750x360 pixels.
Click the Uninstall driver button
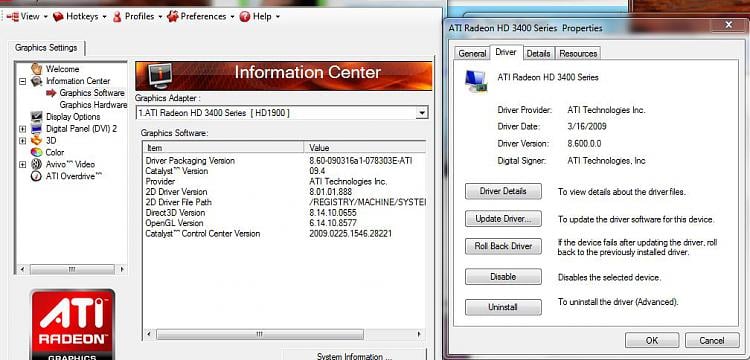point(503,307)
